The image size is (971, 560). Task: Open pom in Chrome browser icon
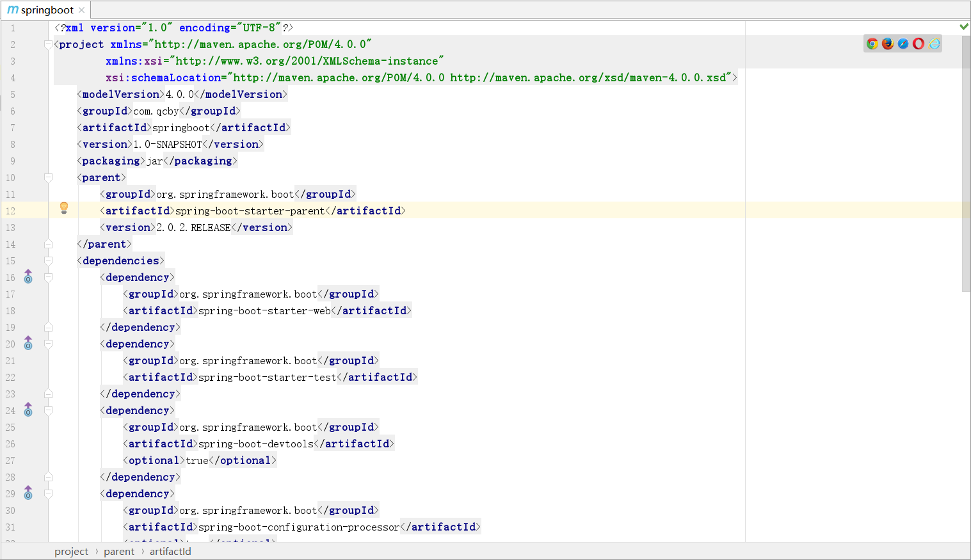tap(872, 44)
